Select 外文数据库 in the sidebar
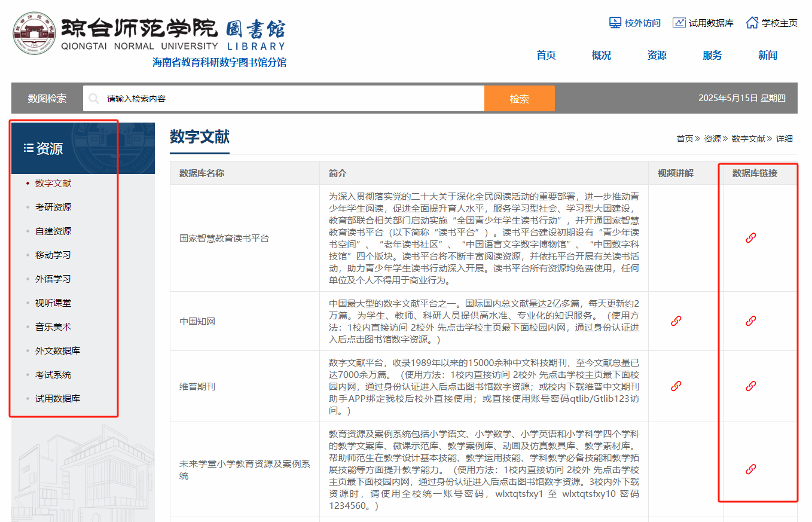Image resolution: width=812 pixels, height=522 pixels. click(57, 351)
